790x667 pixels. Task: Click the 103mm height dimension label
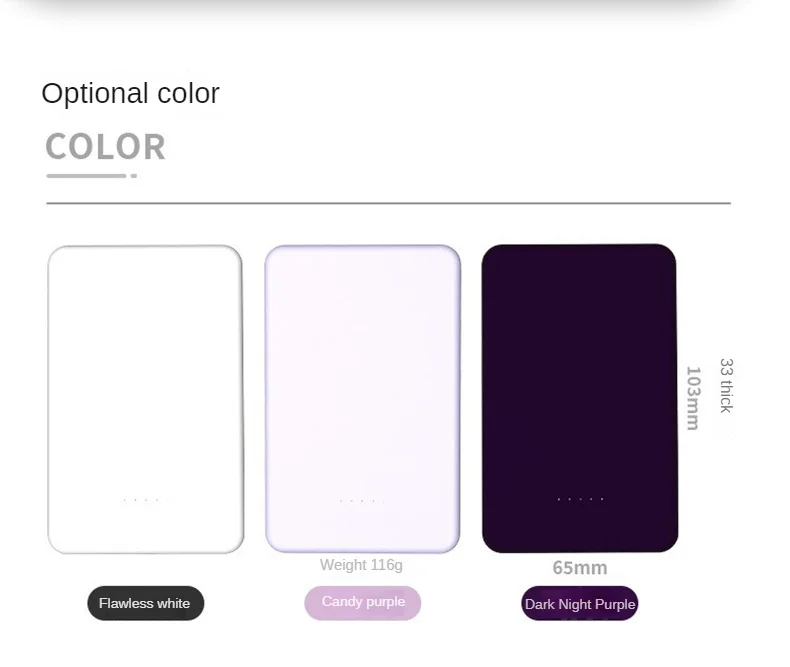click(x=693, y=398)
